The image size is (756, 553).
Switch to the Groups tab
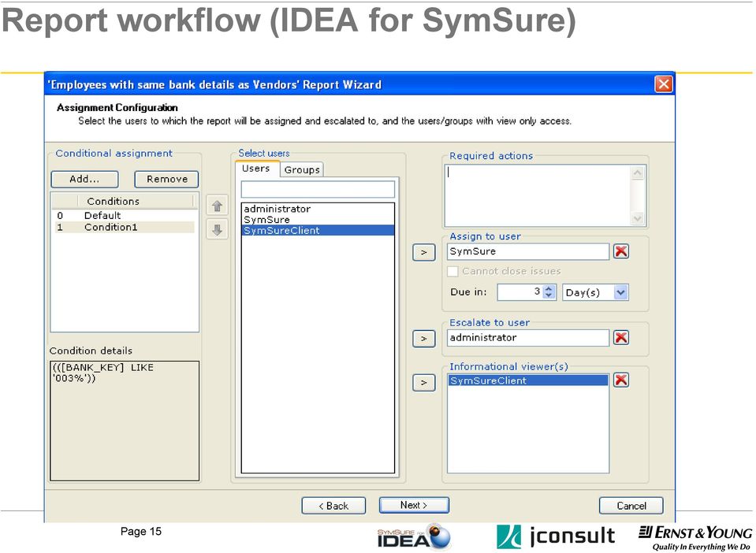(x=302, y=169)
